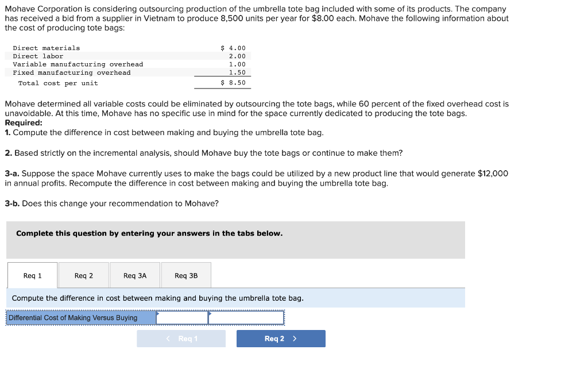
Task: Select the Req 3B tab
Action: coord(186,275)
